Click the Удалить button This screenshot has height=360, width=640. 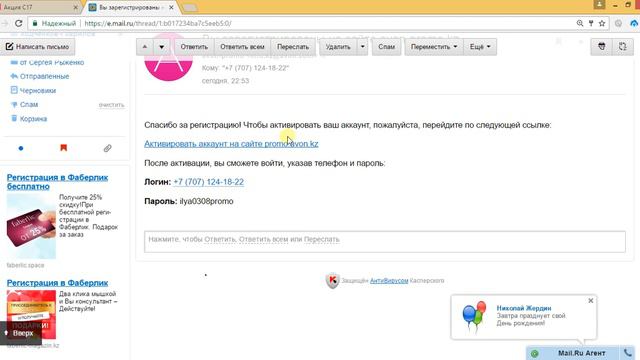coord(338,47)
